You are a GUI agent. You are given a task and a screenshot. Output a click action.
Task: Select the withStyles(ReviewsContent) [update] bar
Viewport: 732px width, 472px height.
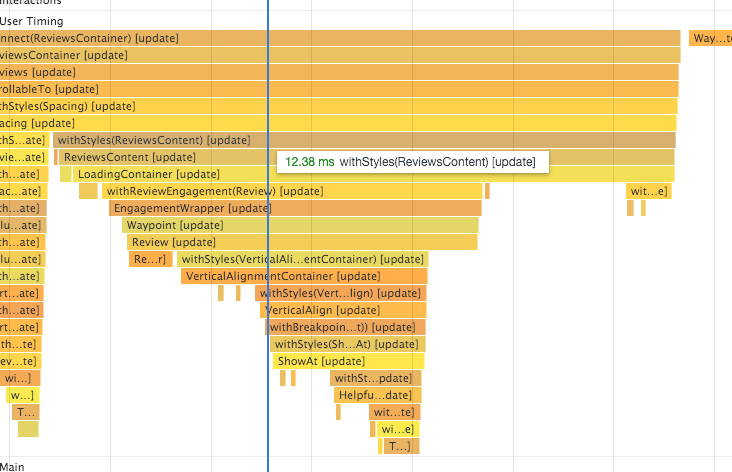tap(364, 140)
